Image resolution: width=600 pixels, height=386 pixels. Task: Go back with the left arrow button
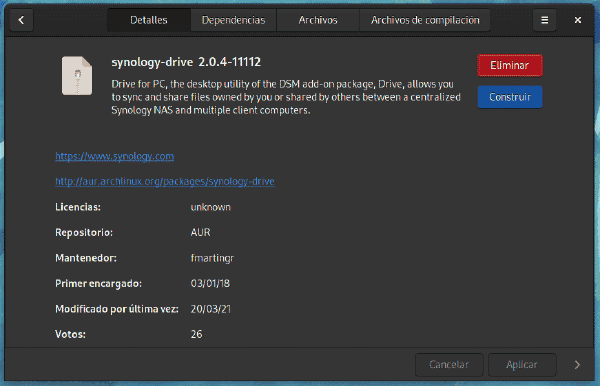click(21, 20)
